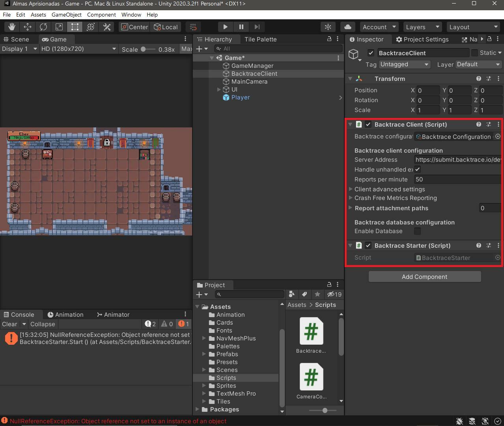504x426 pixels.
Task: Open the GameObject menu
Action: 66,15
